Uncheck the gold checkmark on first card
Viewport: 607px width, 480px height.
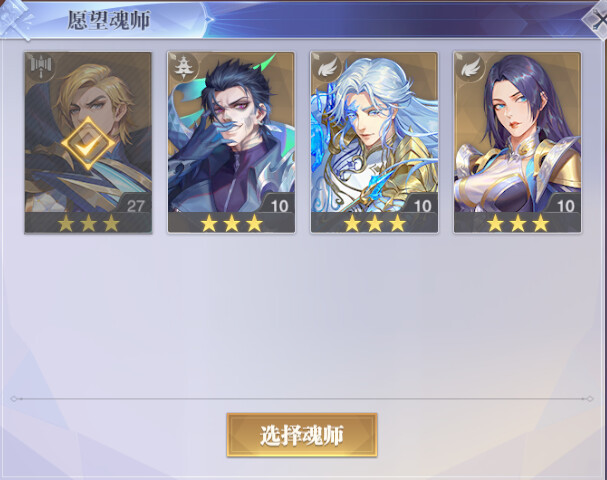pos(87,144)
